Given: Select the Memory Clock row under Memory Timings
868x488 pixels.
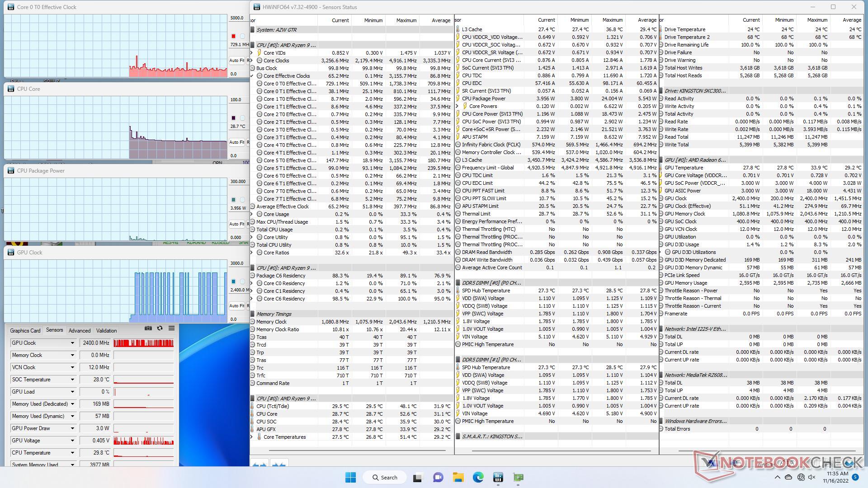Looking at the screenshot, I should coord(352,322).
